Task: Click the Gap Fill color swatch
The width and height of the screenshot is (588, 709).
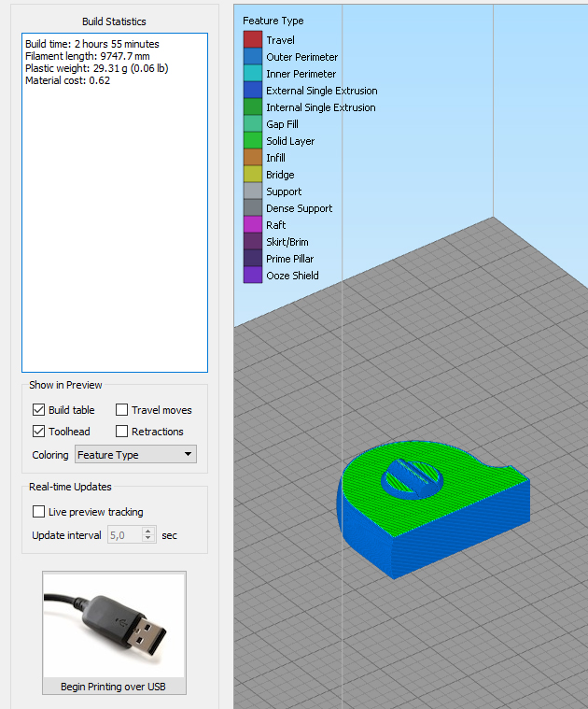Action: point(253,123)
